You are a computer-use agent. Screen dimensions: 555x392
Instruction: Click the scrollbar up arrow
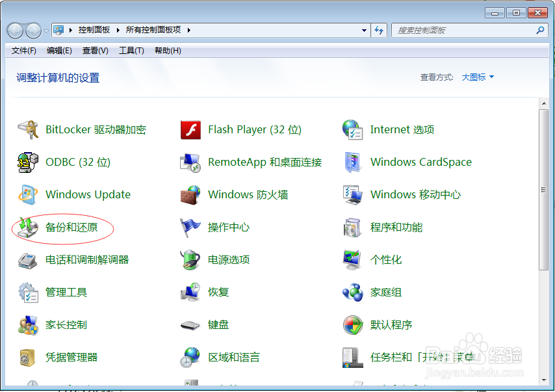click(544, 103)
